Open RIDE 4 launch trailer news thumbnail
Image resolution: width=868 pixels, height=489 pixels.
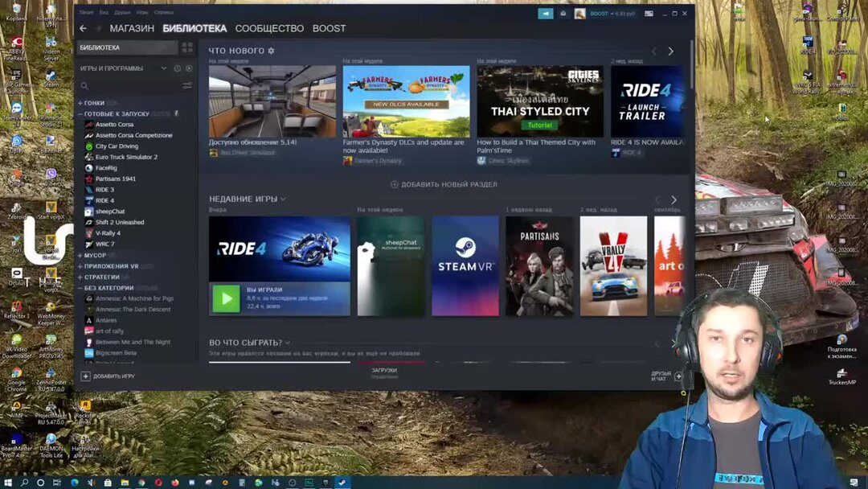click(646, 101)
